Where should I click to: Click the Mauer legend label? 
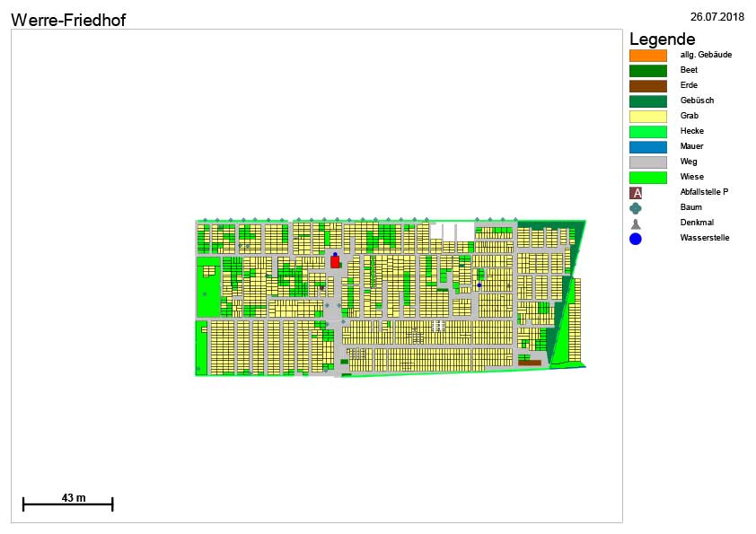(x=691, y=146)
